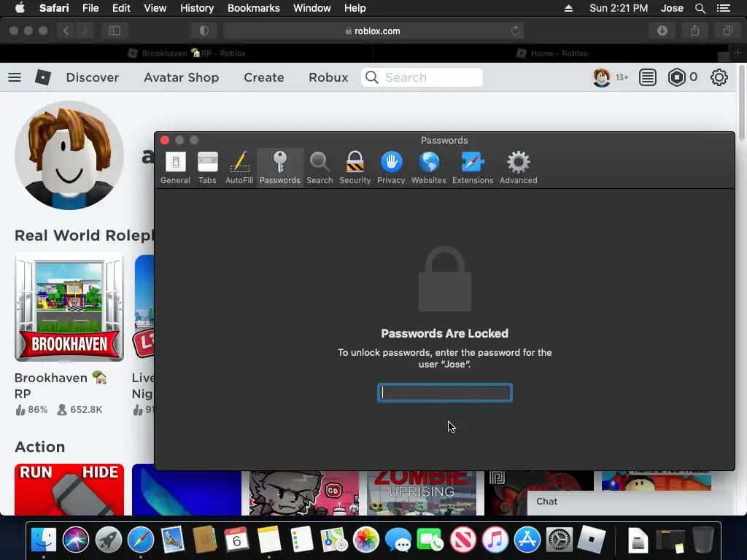747x560 pixels.
Task: Open the Security padlock preferences pane
Action: pos(355,168)
